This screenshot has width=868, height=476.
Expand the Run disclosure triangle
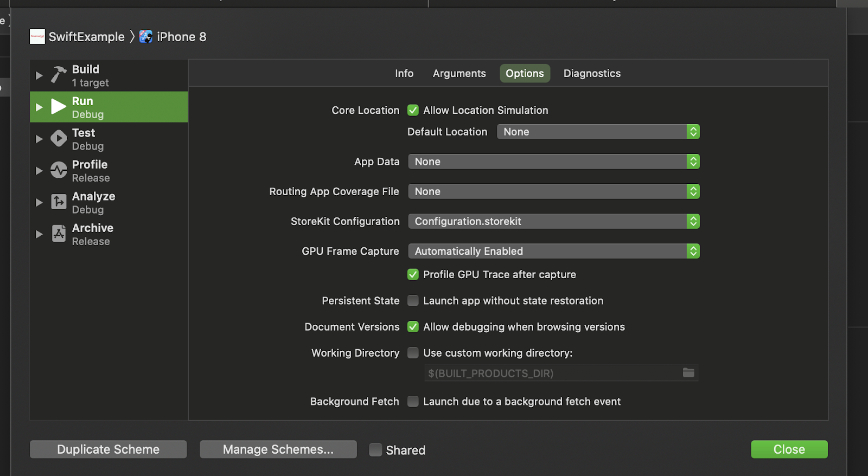click(39, 107)
